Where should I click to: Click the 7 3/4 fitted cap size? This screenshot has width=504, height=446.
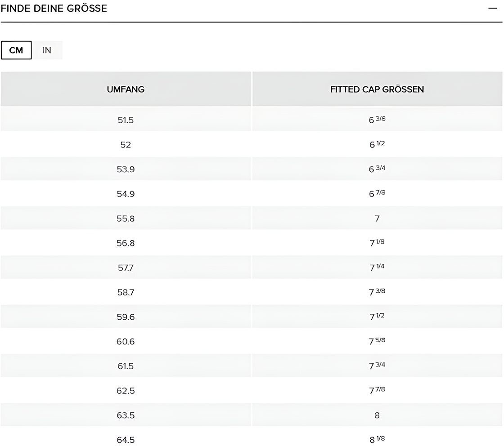click(377, 366)
